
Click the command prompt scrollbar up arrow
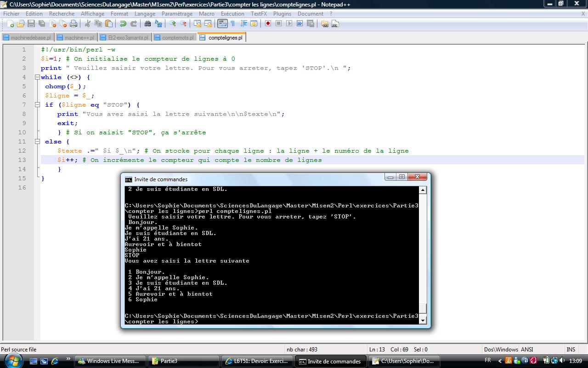tap(423, 190)
